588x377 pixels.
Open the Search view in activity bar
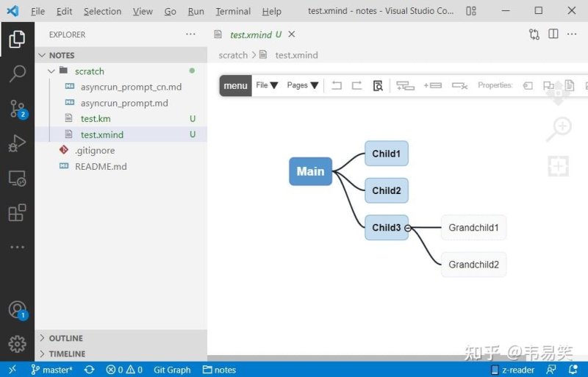(x=17, y=74)
